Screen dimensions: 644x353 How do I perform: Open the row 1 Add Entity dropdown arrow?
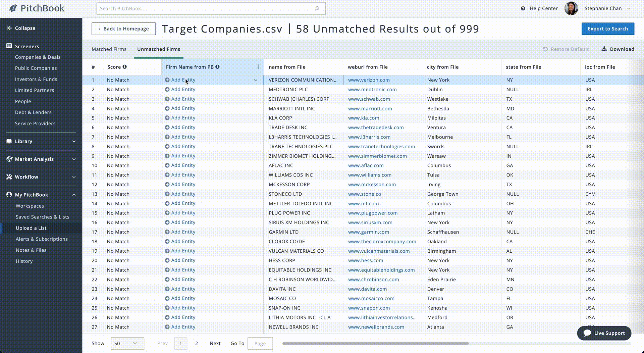click(256, 80)
